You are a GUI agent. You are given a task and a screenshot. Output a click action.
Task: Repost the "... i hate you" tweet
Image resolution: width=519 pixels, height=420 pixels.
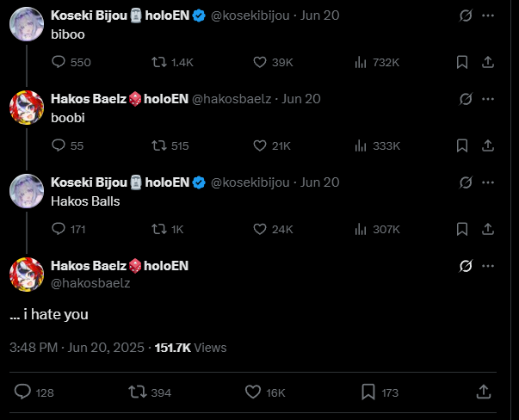(137, 392)
